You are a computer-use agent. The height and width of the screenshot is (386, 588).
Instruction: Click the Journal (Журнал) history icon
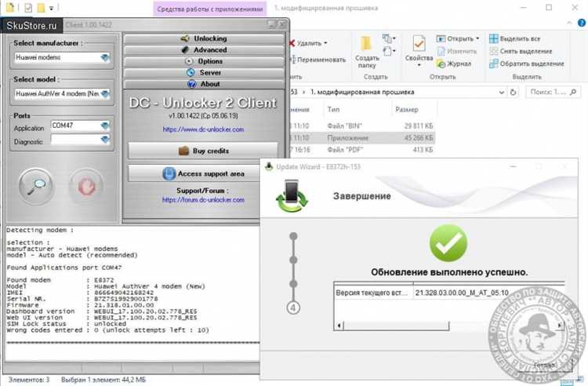click(441, 64)
